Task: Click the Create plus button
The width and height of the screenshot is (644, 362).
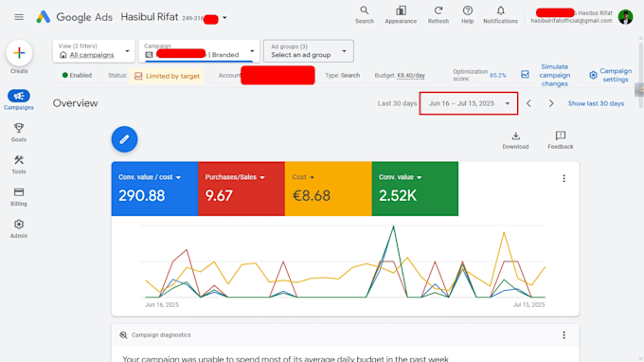Action: 19,53
